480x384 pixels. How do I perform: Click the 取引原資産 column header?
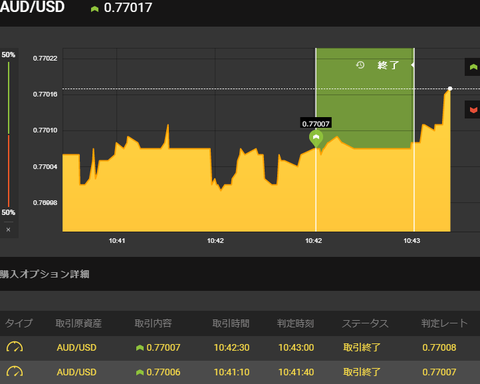click(x=78, y=323)
